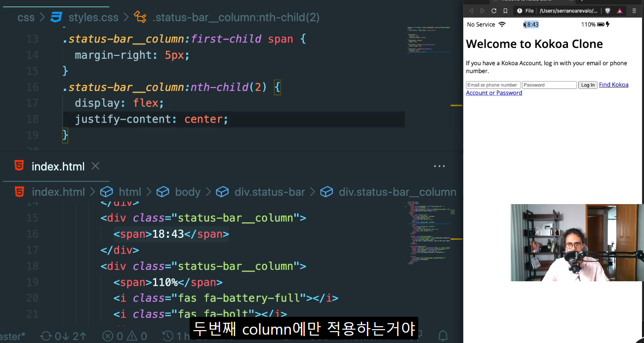Open the editor More Actions ellipsis
Screen dimensions: 644x343
439,167
